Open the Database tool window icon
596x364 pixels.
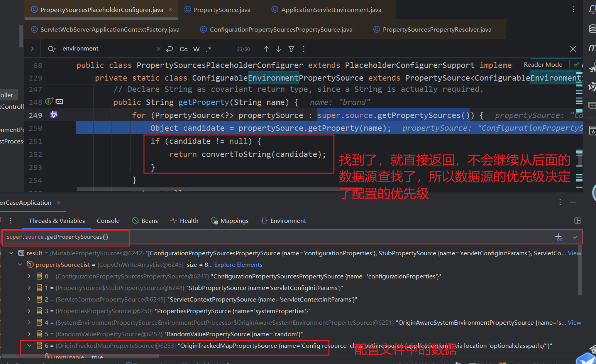(x=592, y=28)
